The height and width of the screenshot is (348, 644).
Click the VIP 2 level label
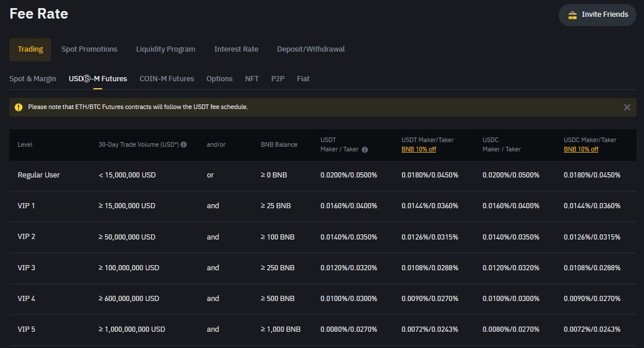tap(26, 237)
